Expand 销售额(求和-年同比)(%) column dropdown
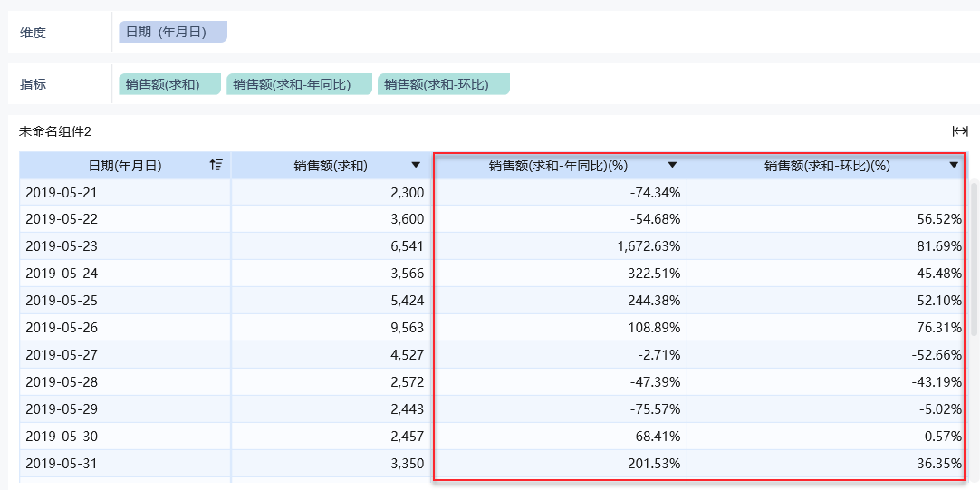980x490 pixels. 672,165
